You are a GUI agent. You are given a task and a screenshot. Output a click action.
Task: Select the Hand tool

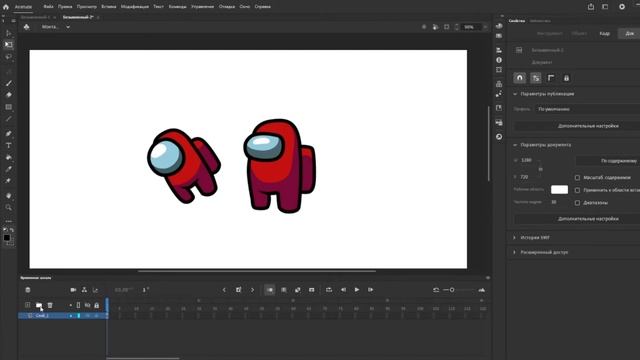[9, 196]
